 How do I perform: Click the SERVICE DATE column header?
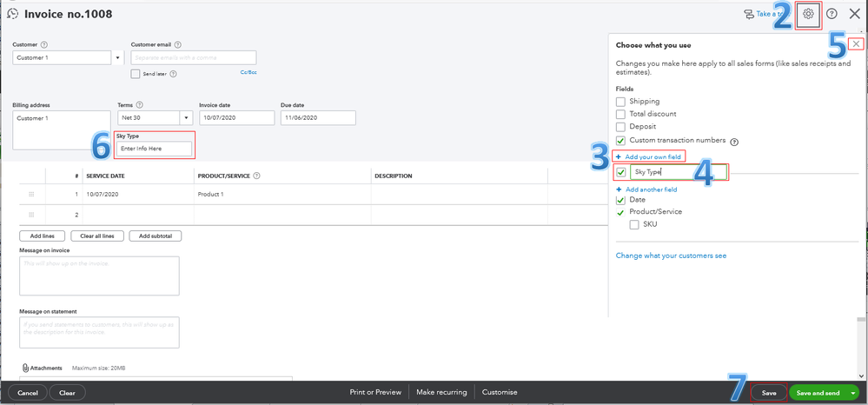(107, 176)
